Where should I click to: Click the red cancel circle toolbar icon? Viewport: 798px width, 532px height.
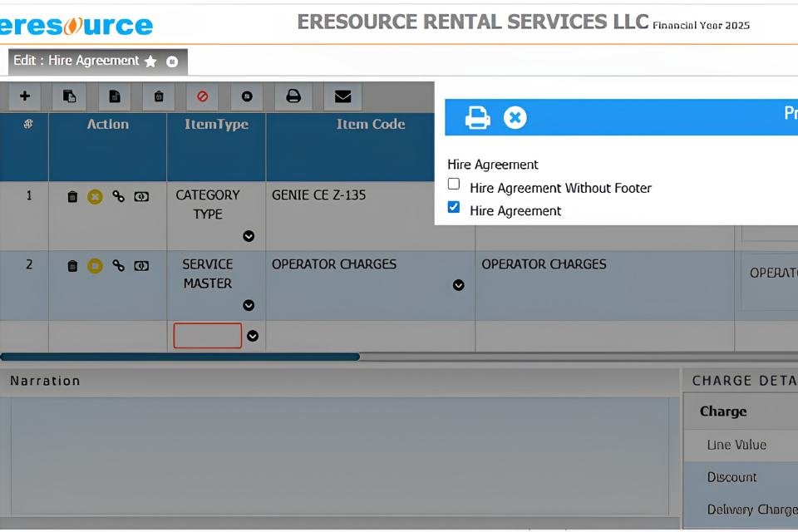pyautogui.click(x=203, y=96)
